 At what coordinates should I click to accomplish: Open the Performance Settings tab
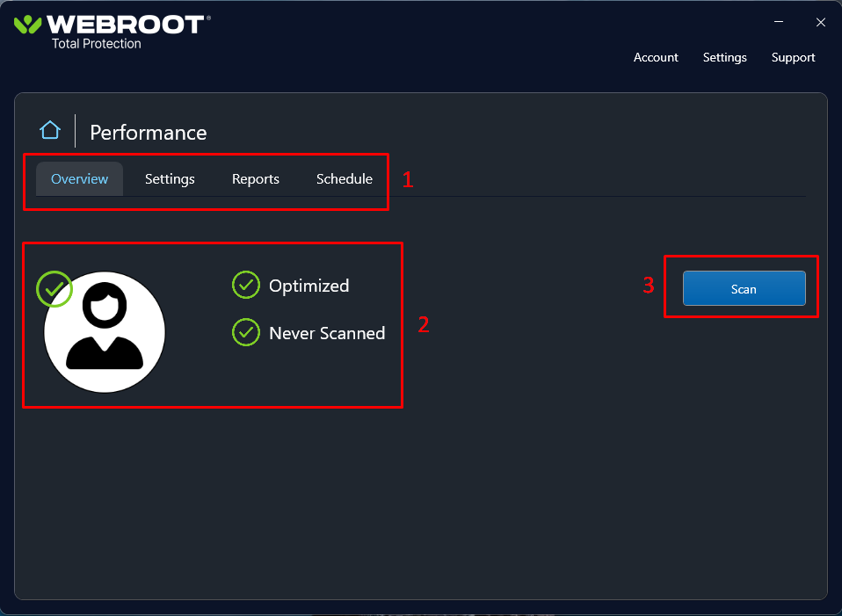pyautogui.click(x=170, y=179)
